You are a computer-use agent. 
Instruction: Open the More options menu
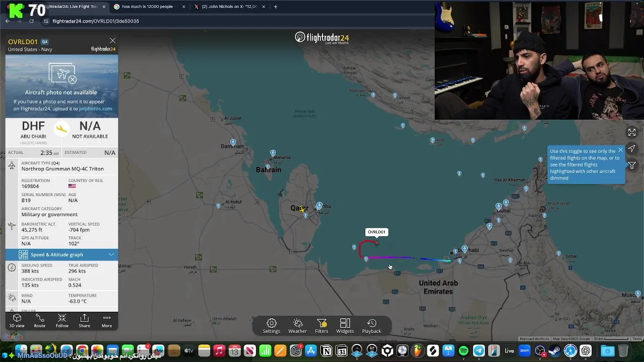click(x=107, y=321)
